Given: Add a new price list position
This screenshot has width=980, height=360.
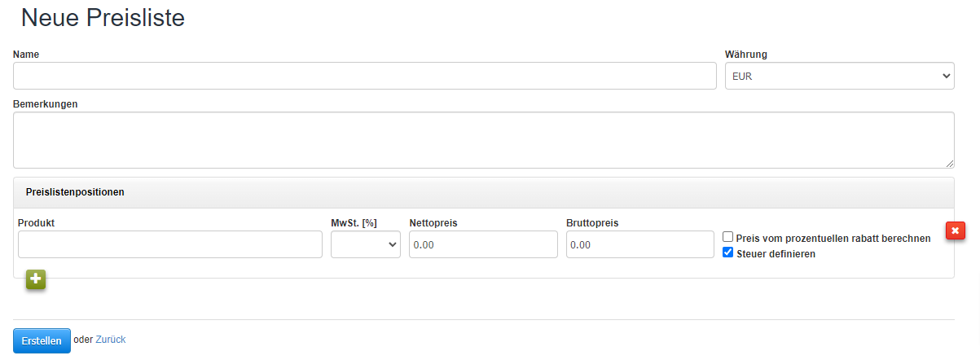Looking at the screenshot, I should (35, 279).
